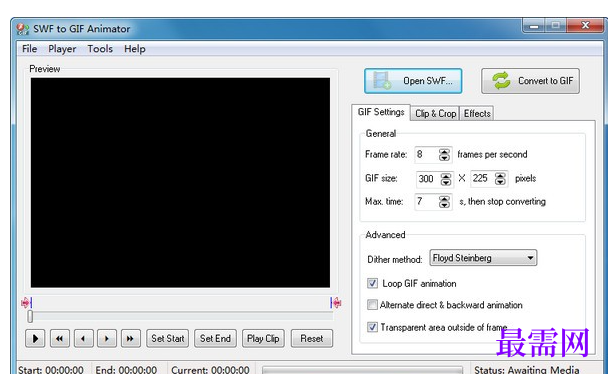Click the Play button below the preview

(35, 338)
